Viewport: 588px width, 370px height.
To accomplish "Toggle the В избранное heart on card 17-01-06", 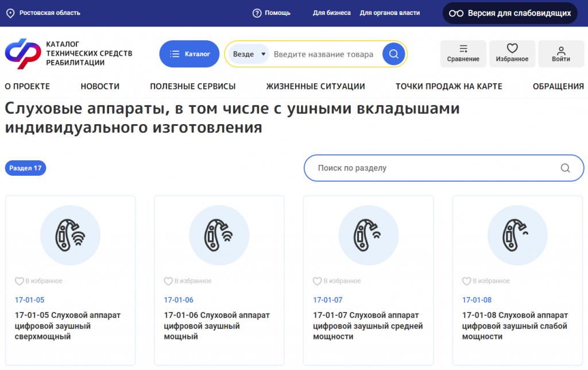I will [168, 281].
